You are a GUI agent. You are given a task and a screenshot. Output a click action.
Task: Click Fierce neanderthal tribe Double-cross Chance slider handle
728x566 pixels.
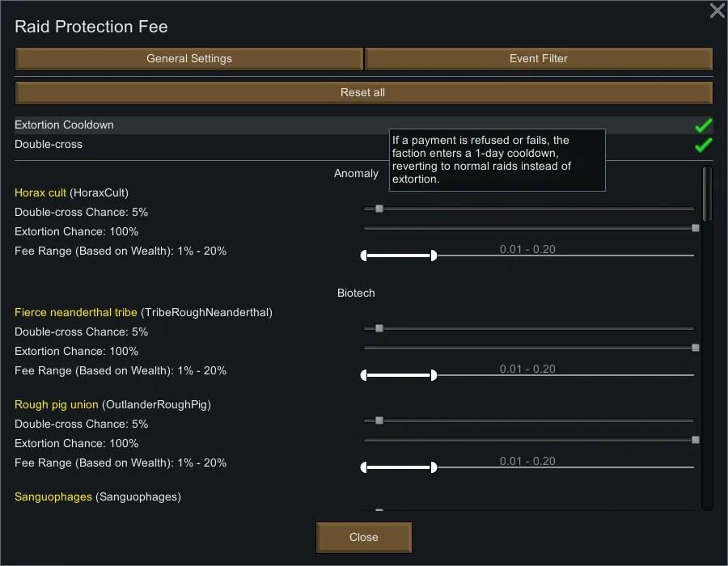point(379,328)
